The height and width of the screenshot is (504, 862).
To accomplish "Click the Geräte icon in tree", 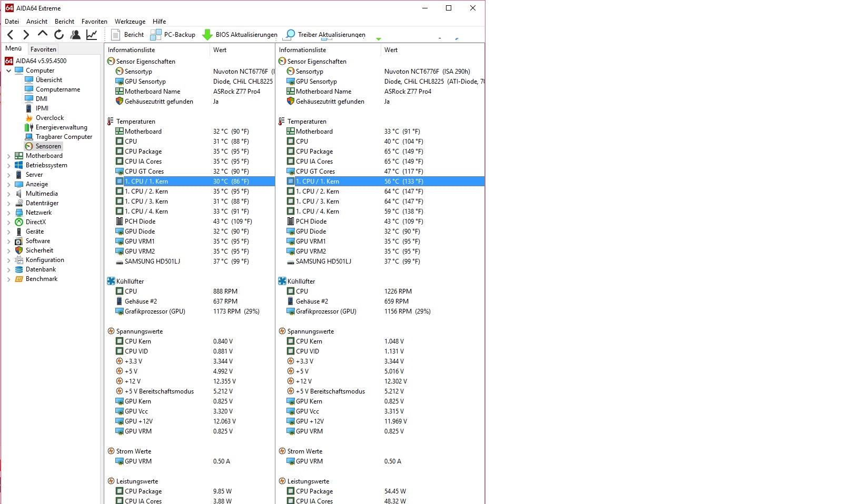I will click(x=19, y=231).
